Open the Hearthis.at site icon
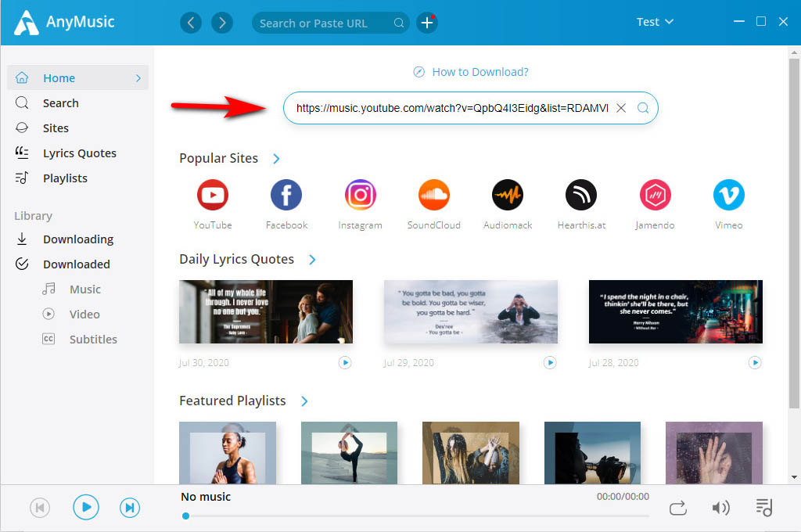 point(581,195)
